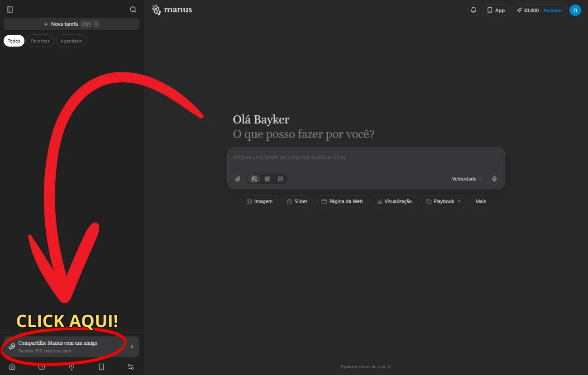Click the gift hand icon on share banner
The image size is (588, 375).
[12, 347]
